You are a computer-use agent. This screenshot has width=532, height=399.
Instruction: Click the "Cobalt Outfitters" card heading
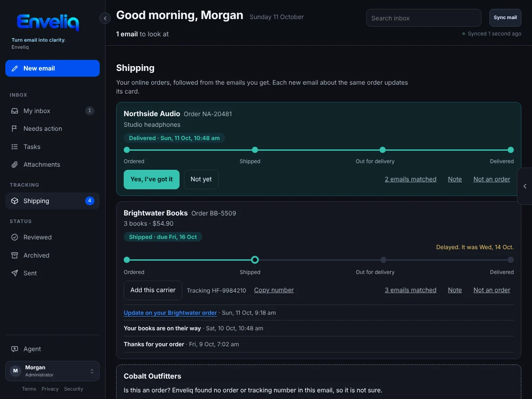click(153, 376)
